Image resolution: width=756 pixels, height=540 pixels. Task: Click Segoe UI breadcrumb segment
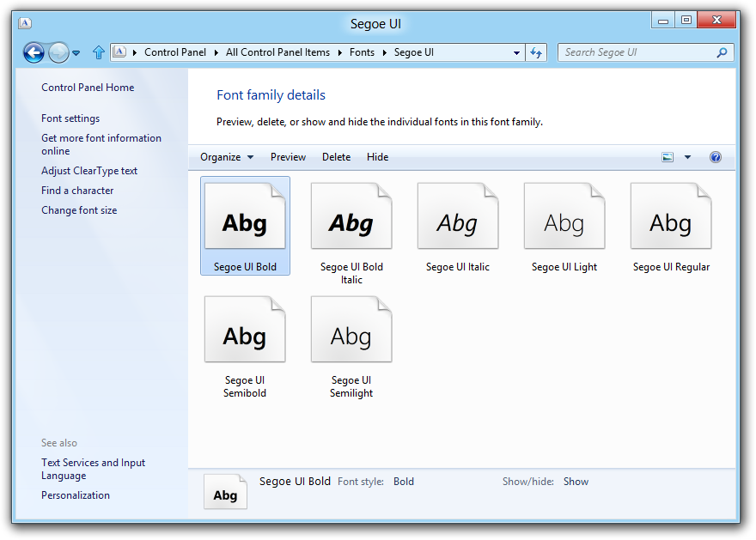click(414, 52)
